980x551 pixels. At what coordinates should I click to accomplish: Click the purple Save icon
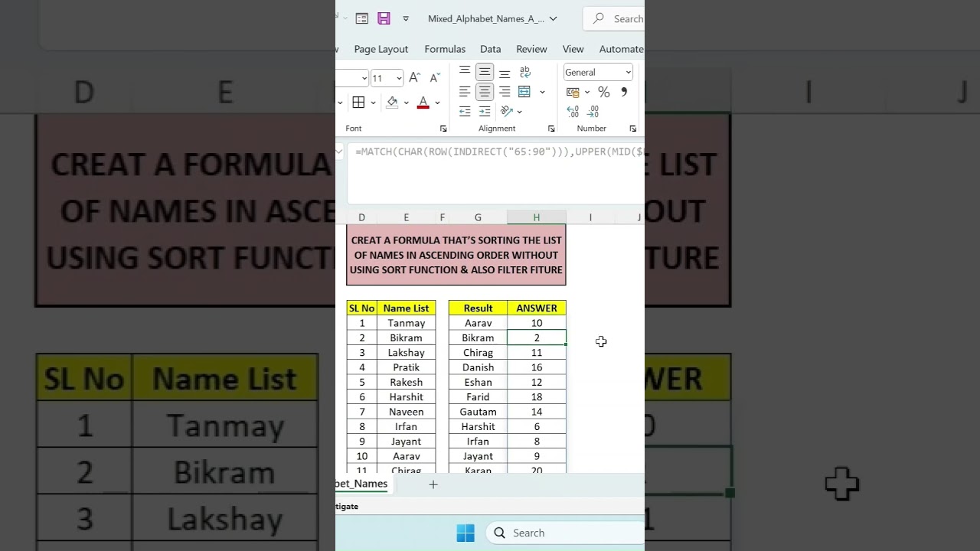coord(384,18)
